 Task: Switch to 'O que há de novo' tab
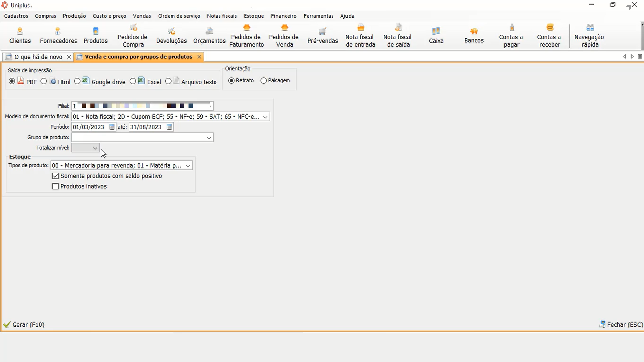tap(38, 57)
